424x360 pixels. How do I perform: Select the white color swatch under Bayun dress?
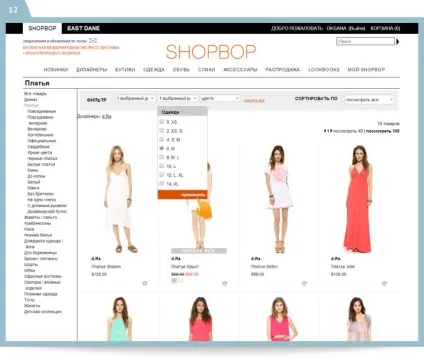(x=180, y=281)
